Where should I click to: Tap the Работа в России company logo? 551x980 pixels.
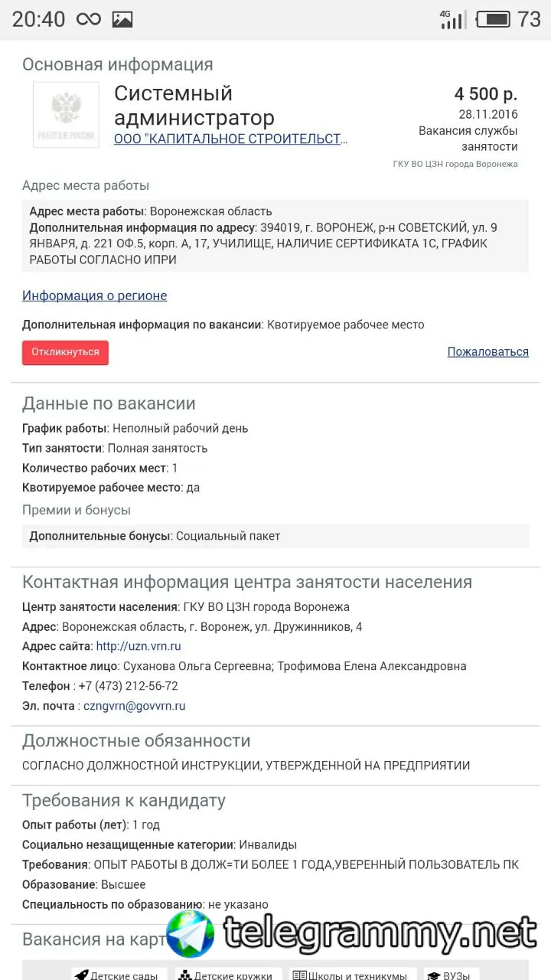pos(66,115)
